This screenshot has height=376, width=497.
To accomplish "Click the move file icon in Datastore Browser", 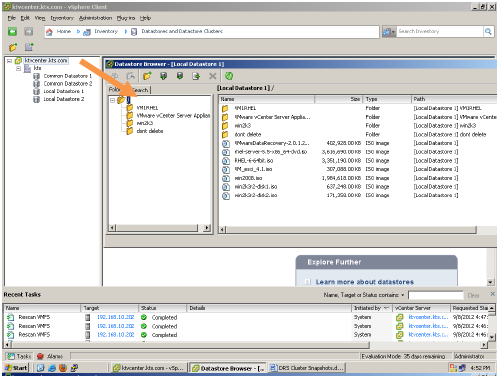I will (x=196, y=76).
